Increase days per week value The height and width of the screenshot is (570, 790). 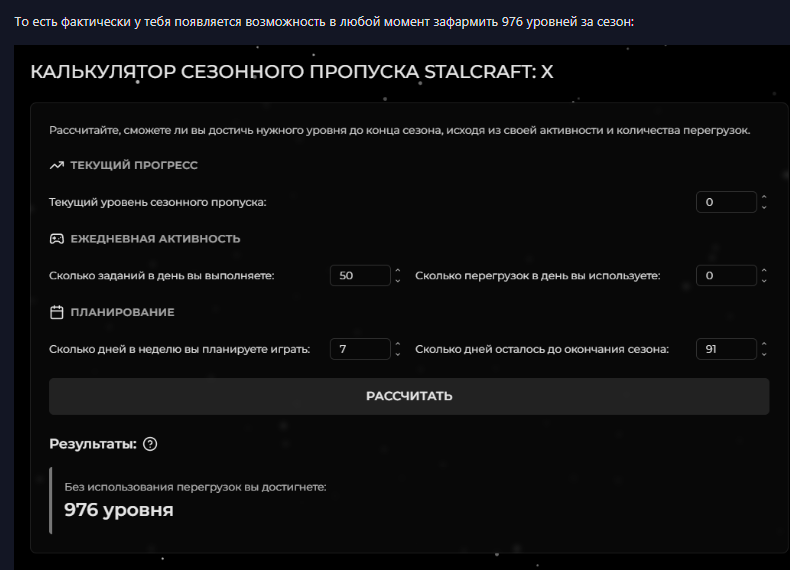[398, 344]
